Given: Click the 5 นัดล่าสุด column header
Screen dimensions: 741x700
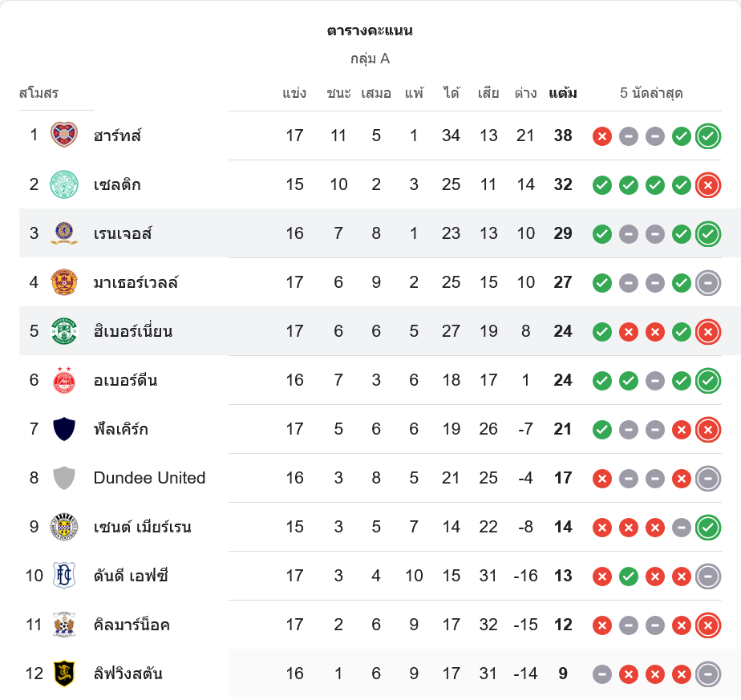Looking at the screenshot, I should point(651,93).
